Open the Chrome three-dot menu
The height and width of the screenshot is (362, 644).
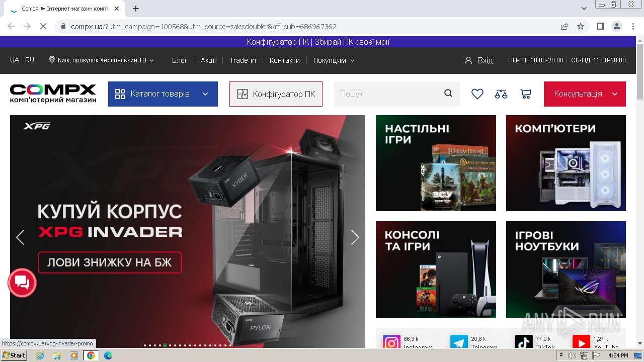coord(632,26)
